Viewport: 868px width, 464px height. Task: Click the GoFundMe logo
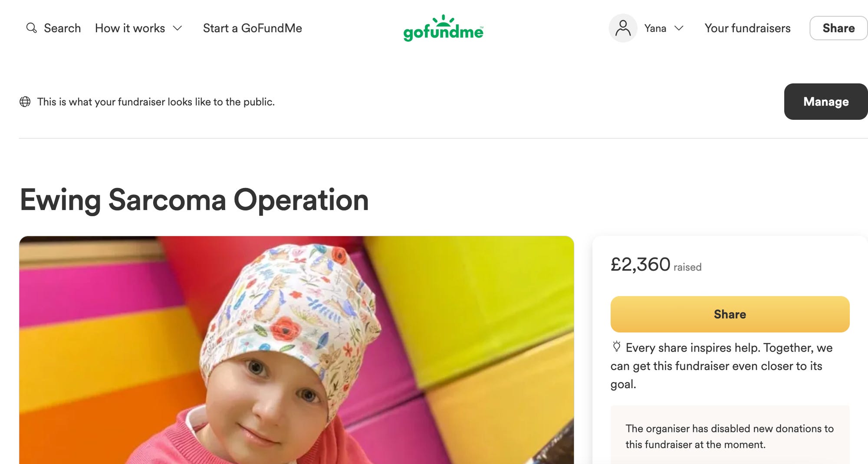coord(443,28)
